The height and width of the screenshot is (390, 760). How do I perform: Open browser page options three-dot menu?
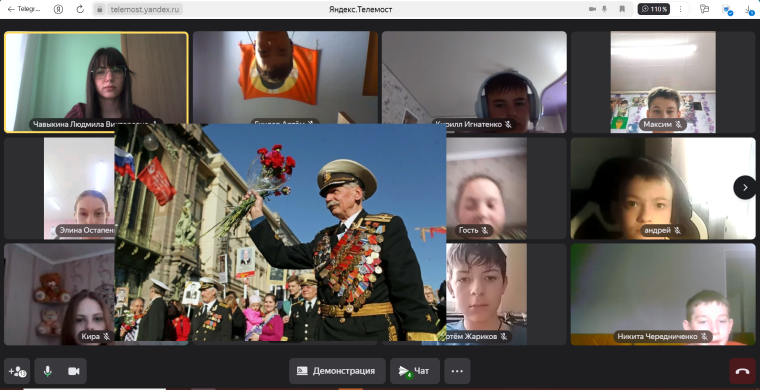coord(681,9)
